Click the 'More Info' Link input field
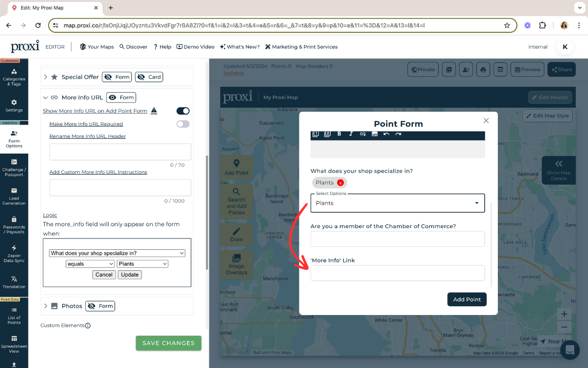 [397, 273]
